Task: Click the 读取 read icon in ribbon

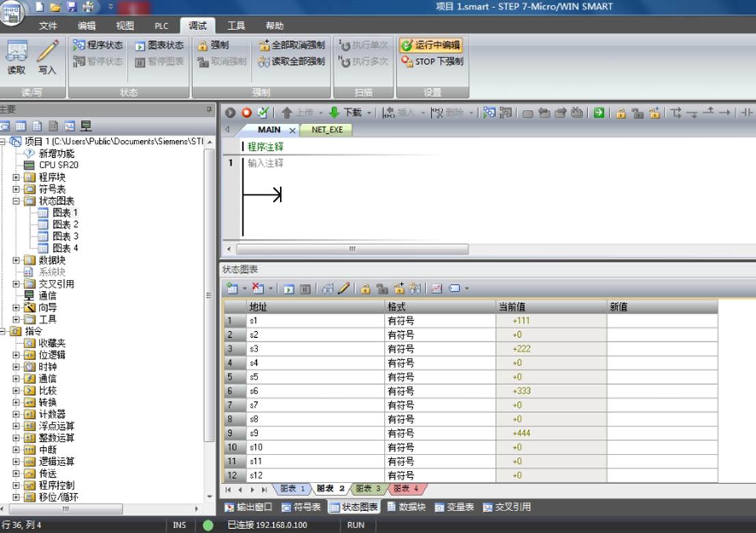Action: (16, 57)
